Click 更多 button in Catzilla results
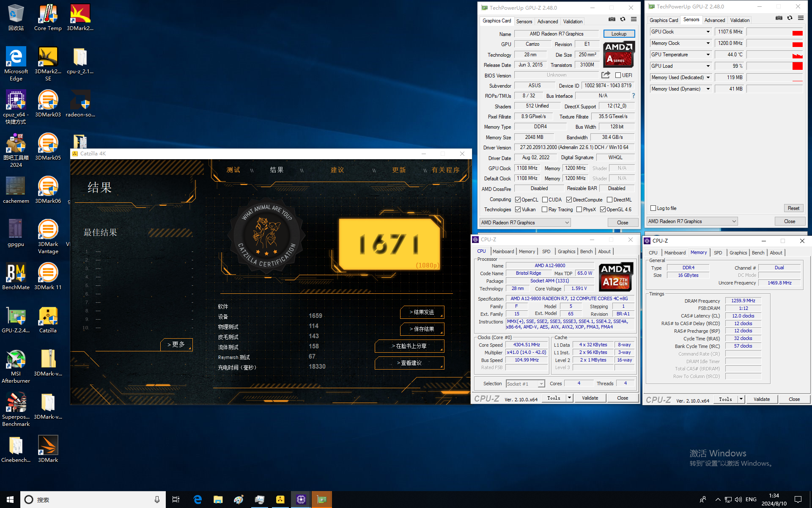 176,345
